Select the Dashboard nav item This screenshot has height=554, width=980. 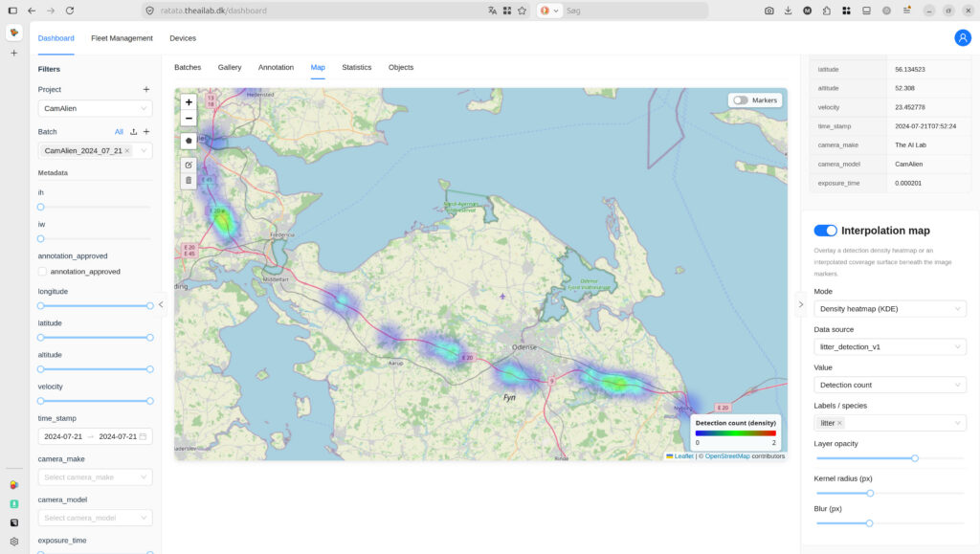pos(56,38)
